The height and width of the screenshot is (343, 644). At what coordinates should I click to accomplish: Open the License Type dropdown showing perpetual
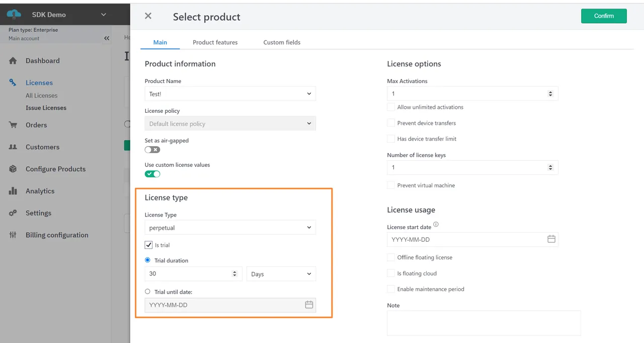pyautogui.click(x=230, y=227)
